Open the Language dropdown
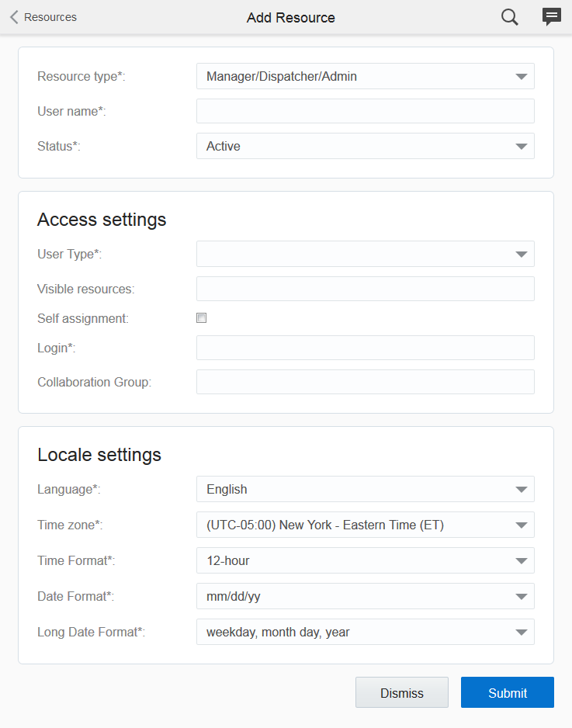 (365, 489)
